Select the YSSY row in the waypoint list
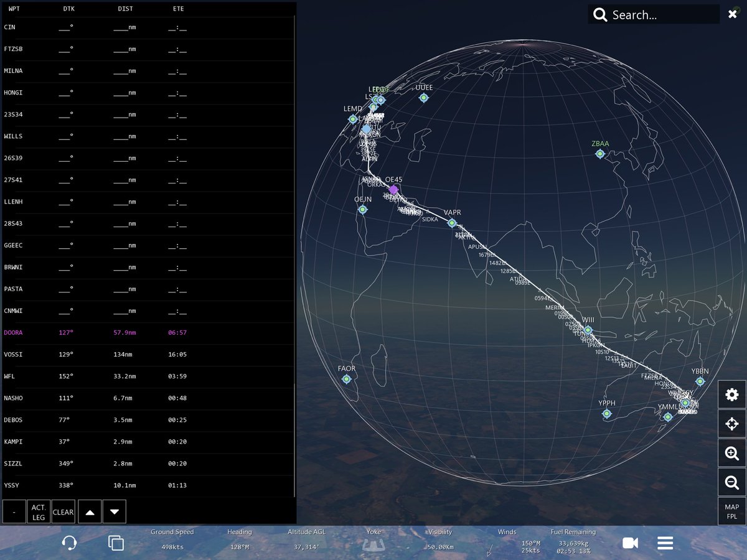The width and height of the screenshot is (747, 560). tap(147, 485)
